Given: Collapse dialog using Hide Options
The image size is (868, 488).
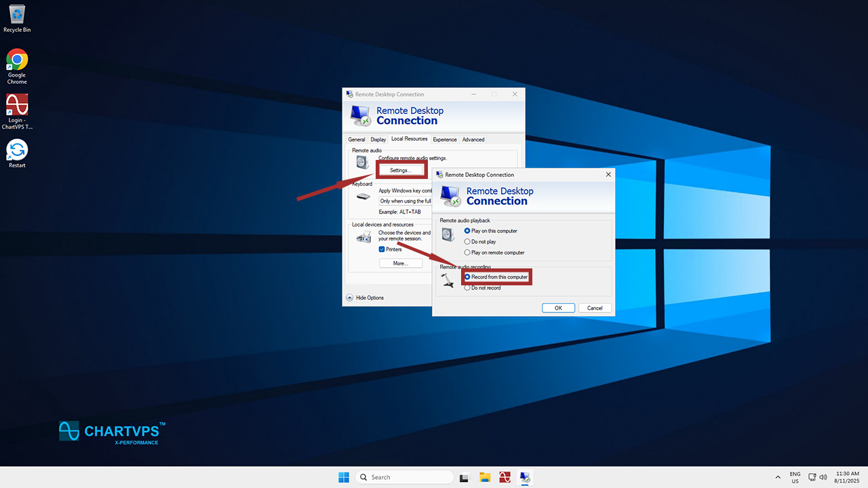Looking at the screenshot, I should 366,298.
